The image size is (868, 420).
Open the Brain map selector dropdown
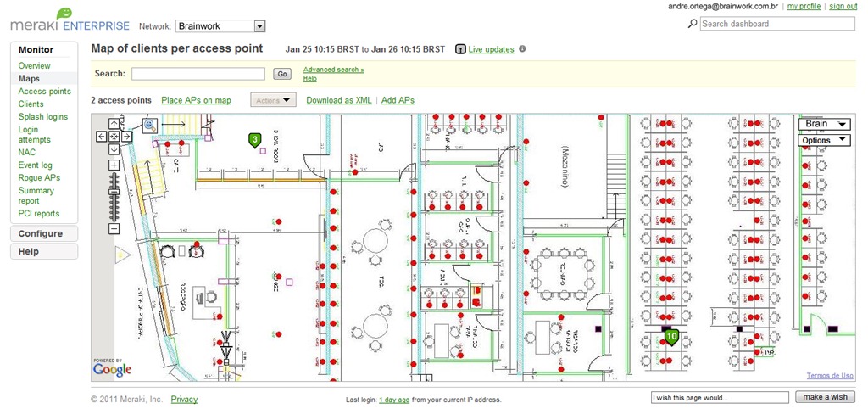pyautogui.click(x=824, y=124)
